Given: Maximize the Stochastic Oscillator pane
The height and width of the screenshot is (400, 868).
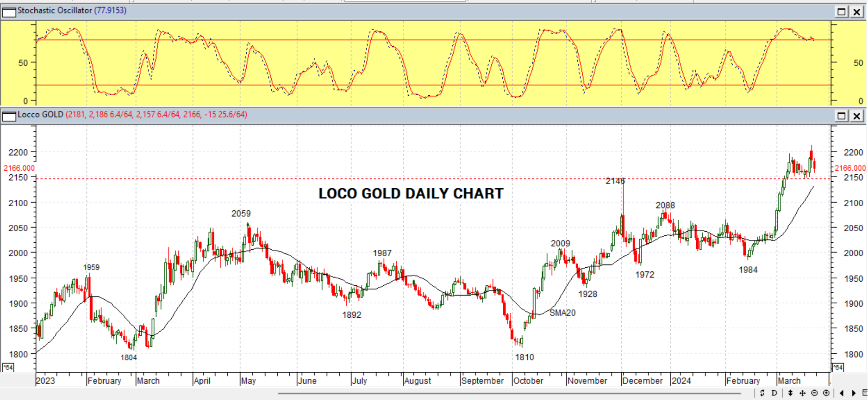Looking at the screenshot, I should pos(842,12).
